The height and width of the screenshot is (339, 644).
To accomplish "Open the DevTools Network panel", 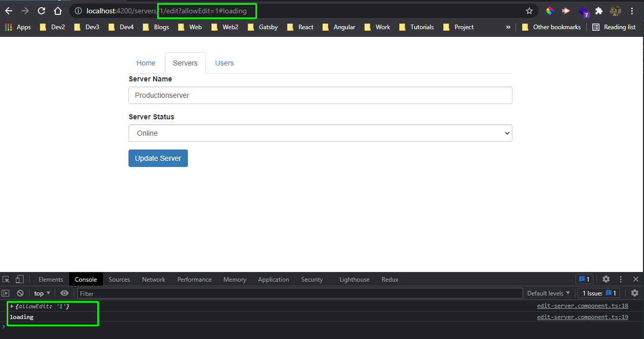I will point(154,280).
